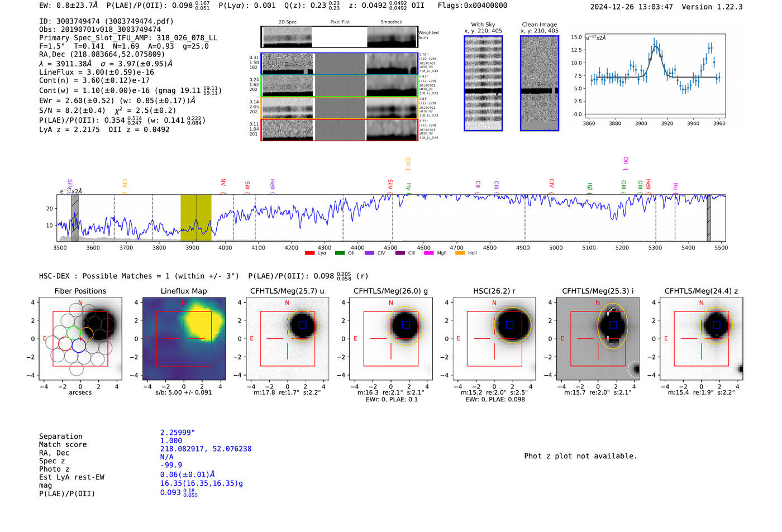This screenshot has height=532, width=782.
Task: Click the Phot z plot not available message
Action: point(580,456)
